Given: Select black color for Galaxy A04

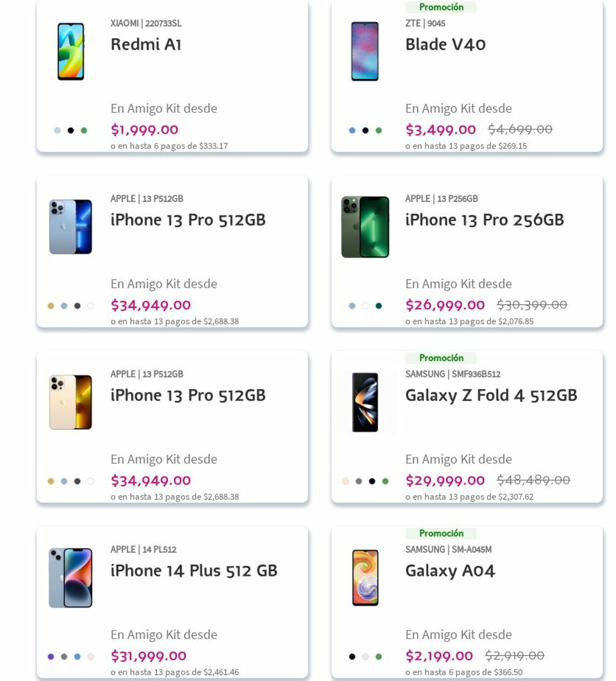Looking at the screenshot, I should click(x=352, y=657).
